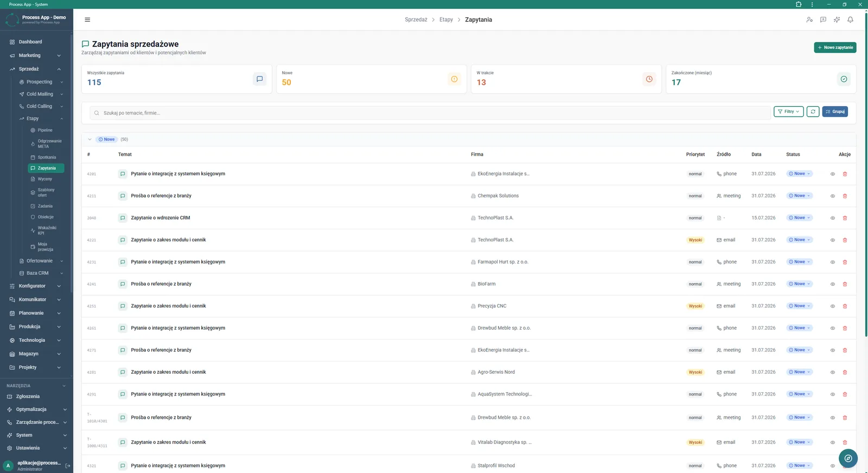Collapse the Sprzedaż sidebar section
This screenshot has height=473, width=868.
[x=36, y=69]
